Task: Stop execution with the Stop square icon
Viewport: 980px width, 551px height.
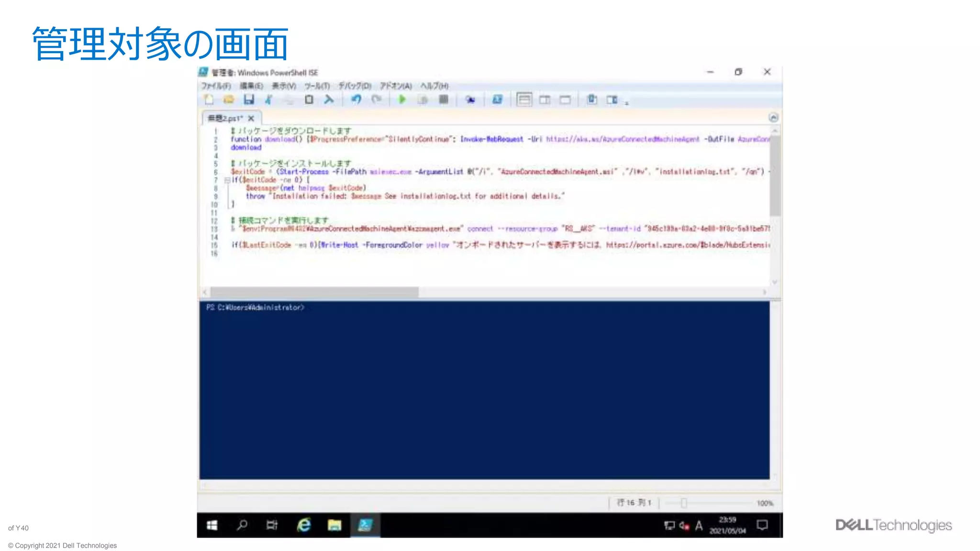Action: click(444, 99)
